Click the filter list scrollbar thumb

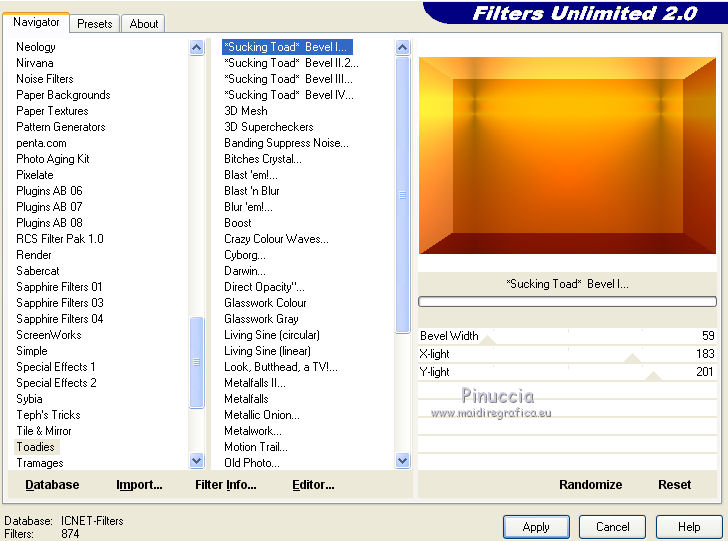tap(403, 195)
